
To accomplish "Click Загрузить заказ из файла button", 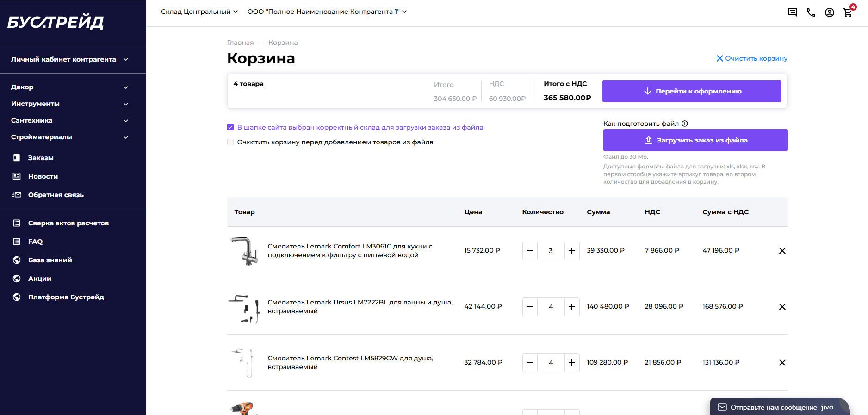I will (695, 140).
